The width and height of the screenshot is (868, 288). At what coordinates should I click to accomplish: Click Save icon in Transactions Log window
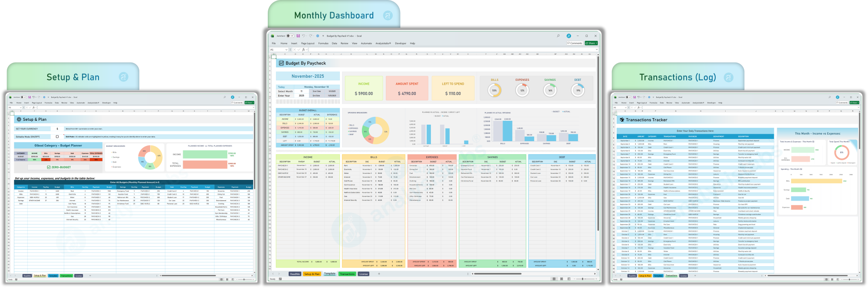(635, 97)
